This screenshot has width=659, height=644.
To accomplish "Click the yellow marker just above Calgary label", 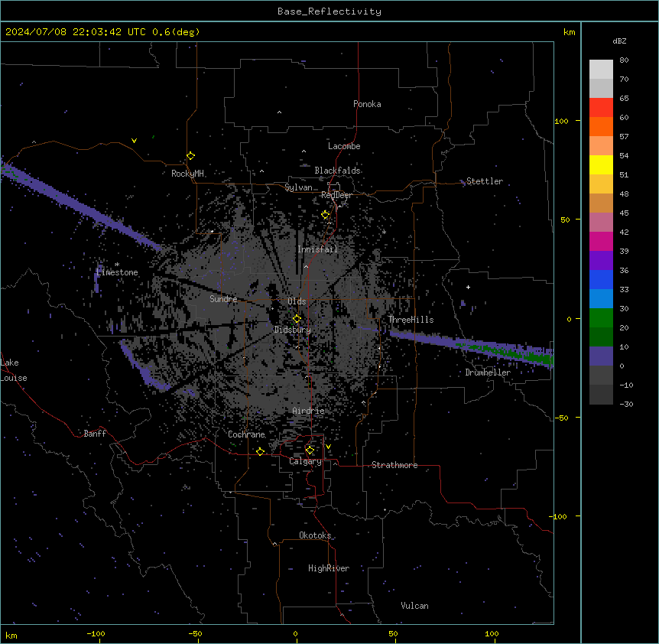I will 310,450.
